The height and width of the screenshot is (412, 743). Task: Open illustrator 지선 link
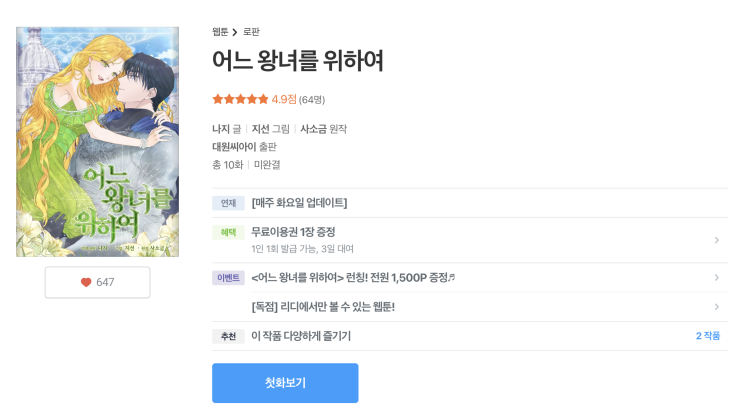point(260,129)
